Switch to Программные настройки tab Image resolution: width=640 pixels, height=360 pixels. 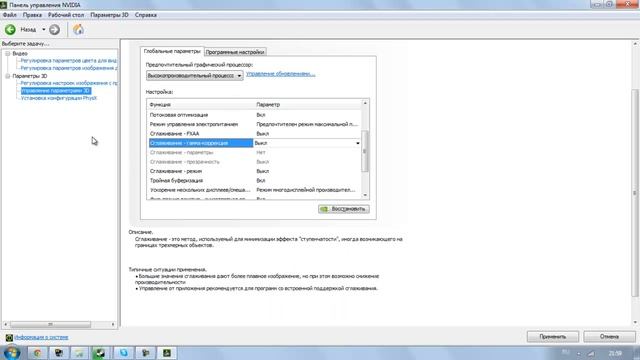click(x=235, y=52)
